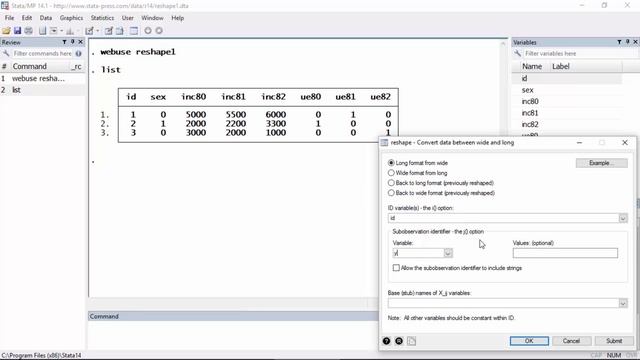Open the Do-file Editor toolbar icon

pyautogui.click(x=89, y=31)
